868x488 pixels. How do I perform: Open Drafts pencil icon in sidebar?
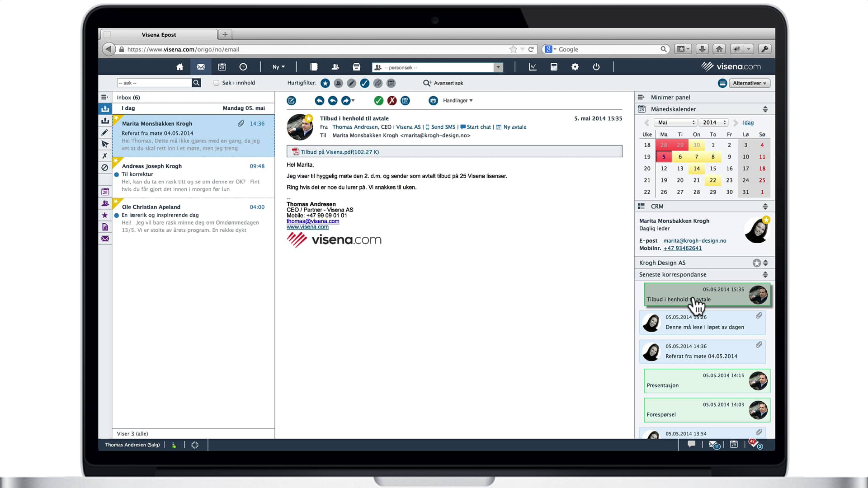tap(105, 132)
